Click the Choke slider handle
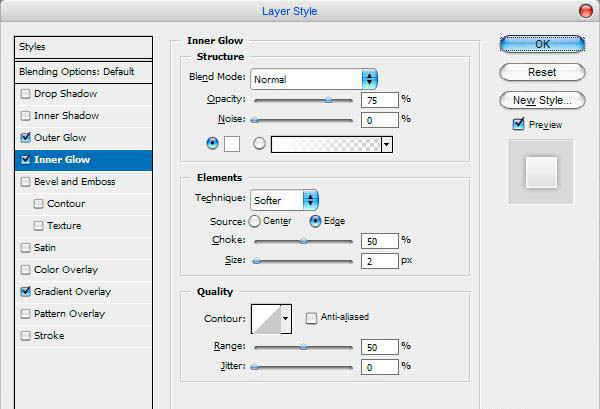 [x=303, y=241]
